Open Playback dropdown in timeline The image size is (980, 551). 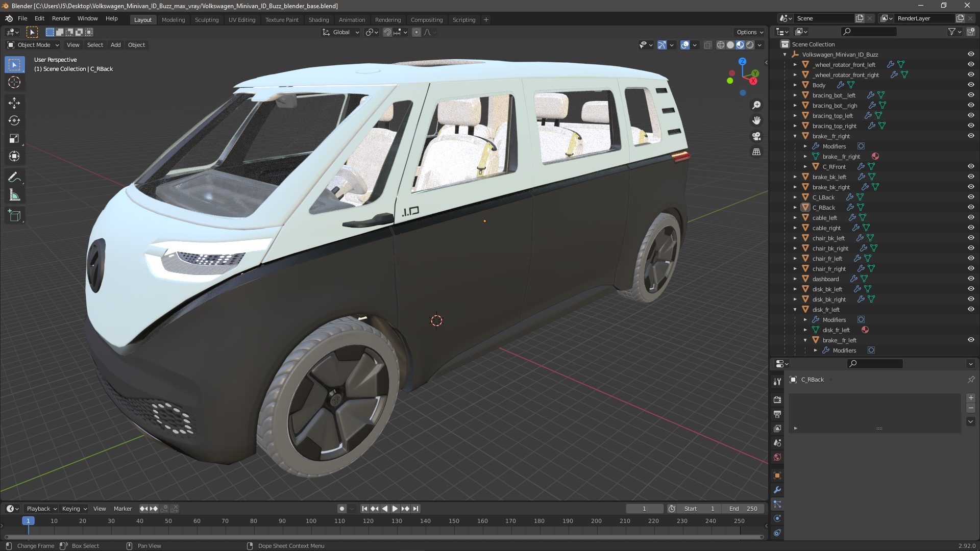[41, 509]
